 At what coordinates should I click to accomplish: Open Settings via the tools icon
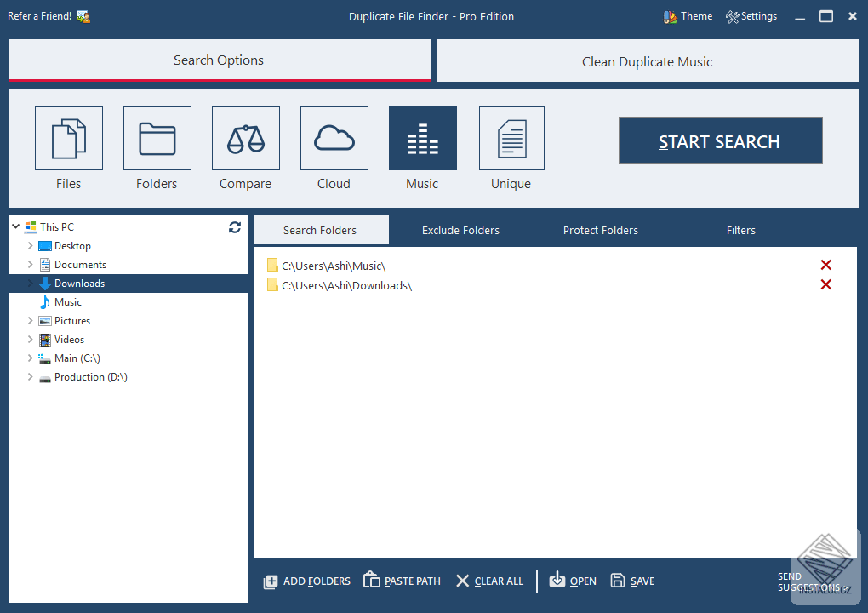tap(733, 17)
